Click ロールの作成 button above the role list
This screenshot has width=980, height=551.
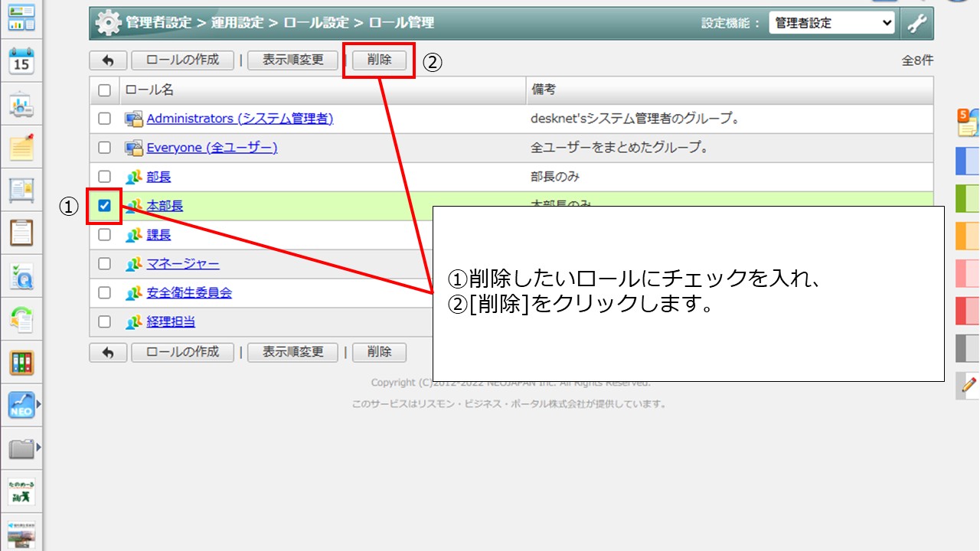pyautogui.click(x=182, y=60)
